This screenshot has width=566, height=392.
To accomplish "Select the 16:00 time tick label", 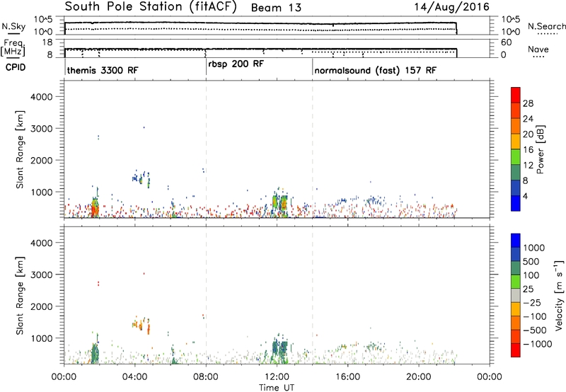I will pyautogui.click(x=347, y=377).
